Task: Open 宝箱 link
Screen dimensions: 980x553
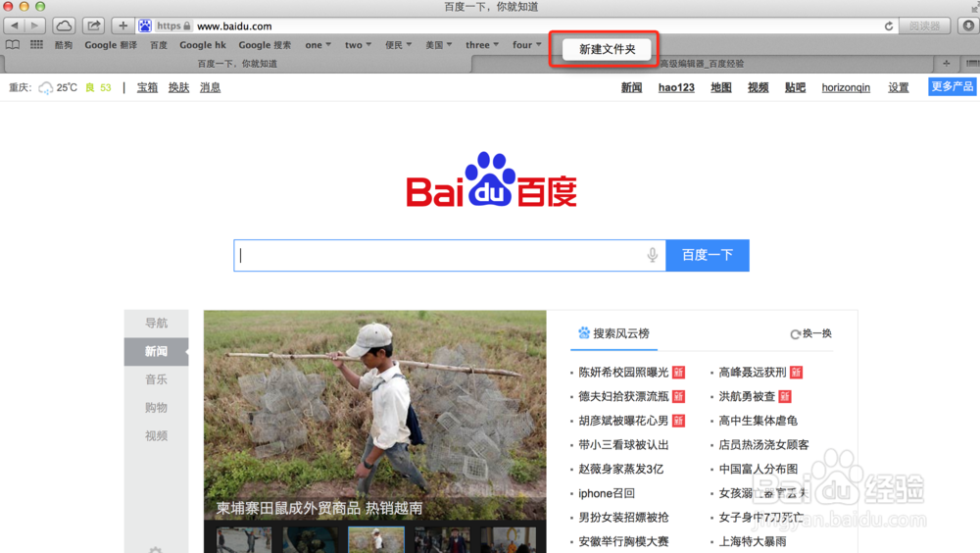Action: tap(148, 87)
